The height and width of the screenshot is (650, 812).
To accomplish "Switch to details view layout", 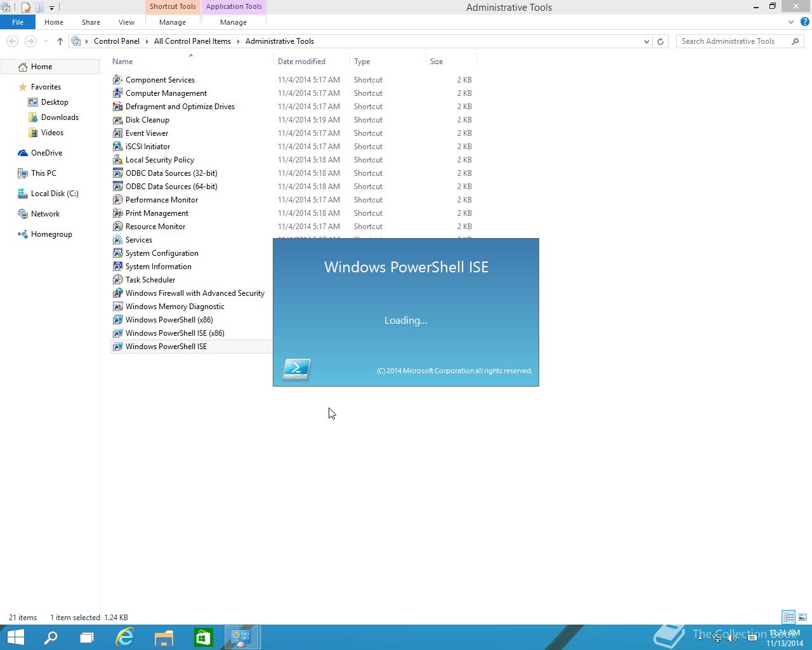I will point(789,617).
